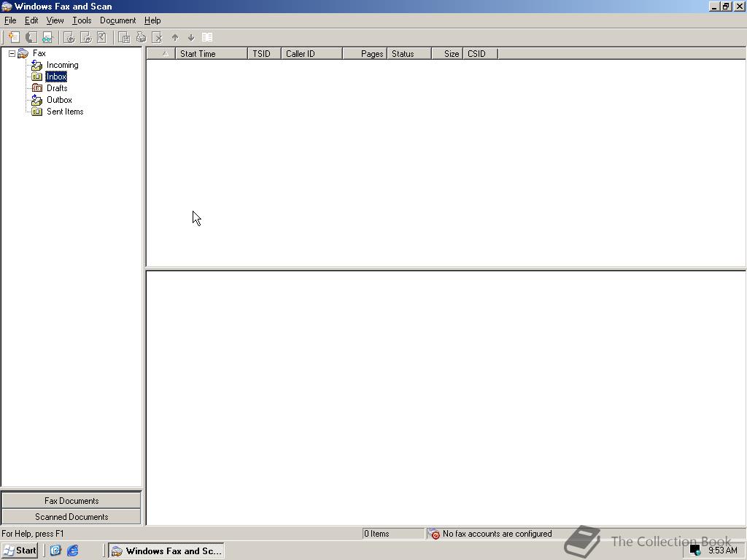The image size is (747, 560).
Task: Collapse the Fax tree node
Action: pyautogui.click(x=12, y=53)
